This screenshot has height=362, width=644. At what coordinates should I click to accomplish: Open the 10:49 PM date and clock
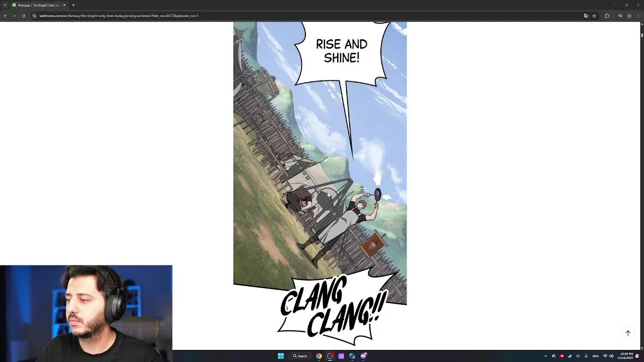tap(626, 356)
